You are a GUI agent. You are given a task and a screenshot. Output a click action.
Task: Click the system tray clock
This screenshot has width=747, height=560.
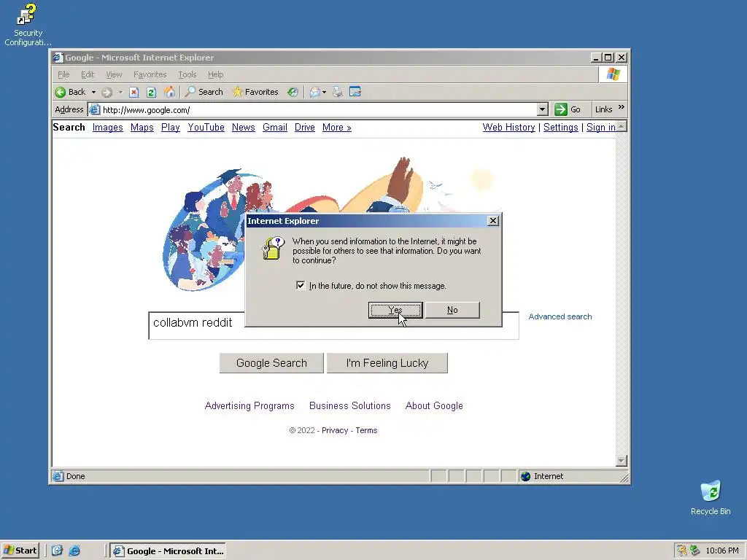(721, 551)
